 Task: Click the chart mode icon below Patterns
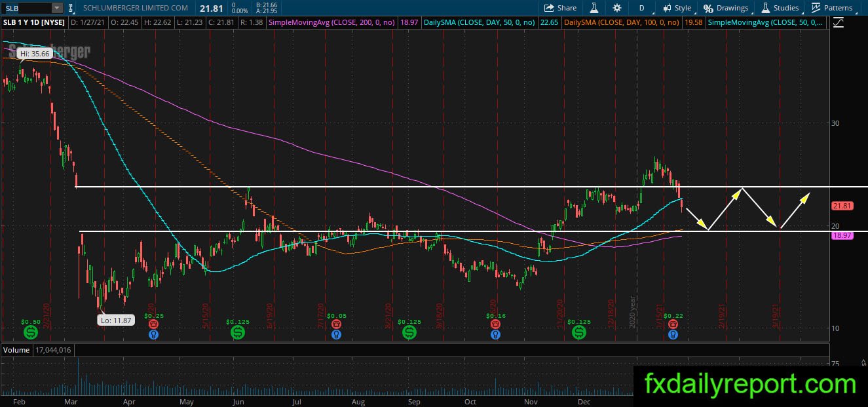pos(839,23)
